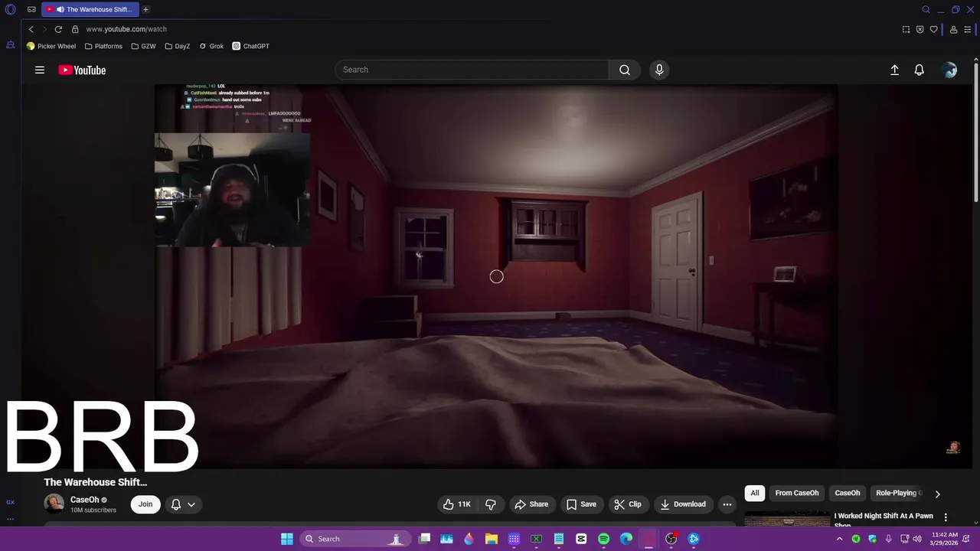Screen dimensions: 980x551
Task: Share the video
Action: pos(531,504)
